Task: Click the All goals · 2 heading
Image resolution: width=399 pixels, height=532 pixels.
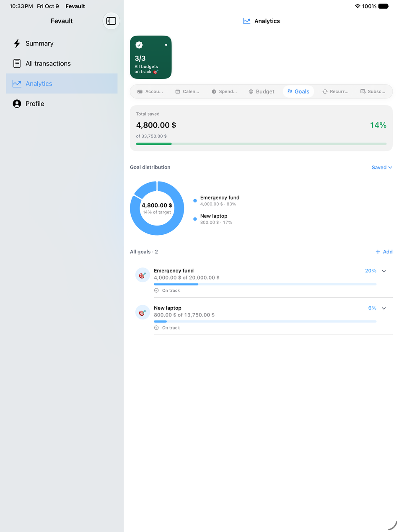Action: (x=144, y=252)
